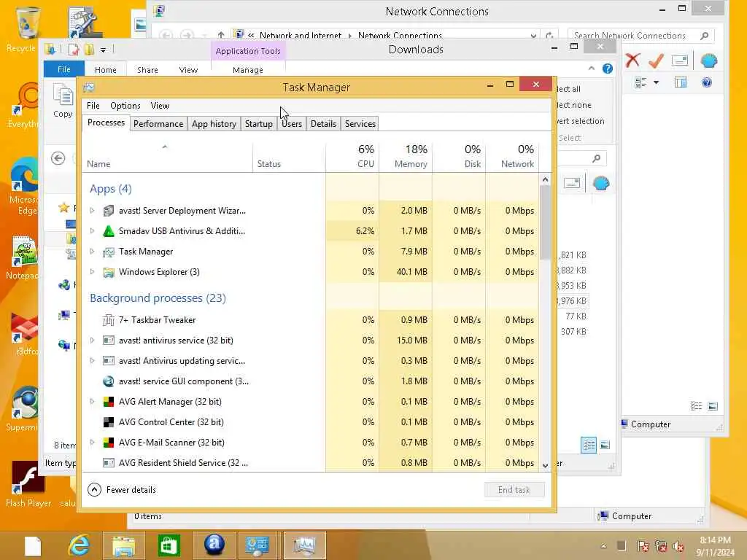The height and width of the screenshot is (560, 747).
Task: Click the 7+ Taskbar Tweaker icon
Action: (x=109, y=320)
